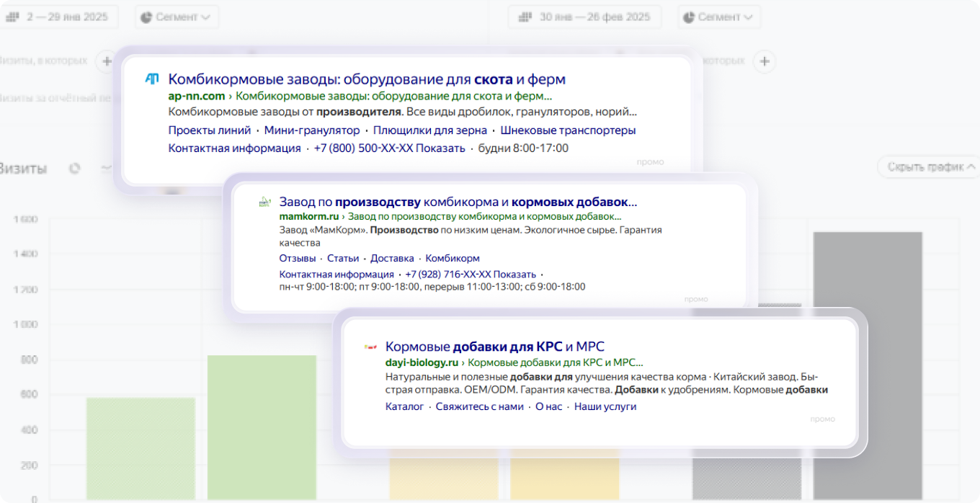Viewport: 980px width, 503px height.
Task: Open the ap-nn.com ad title link
Action: click(367, 79)
